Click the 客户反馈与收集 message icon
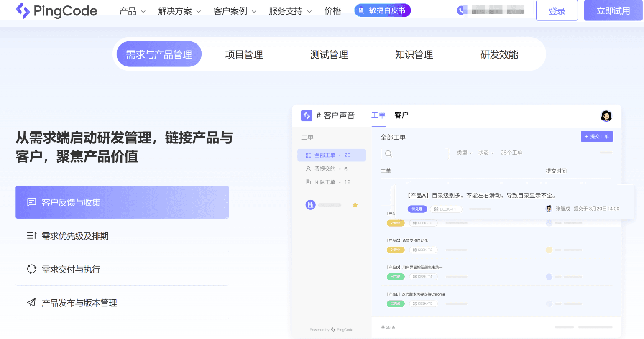This screenshot has height=339, width=644. [x=31, y=202]
